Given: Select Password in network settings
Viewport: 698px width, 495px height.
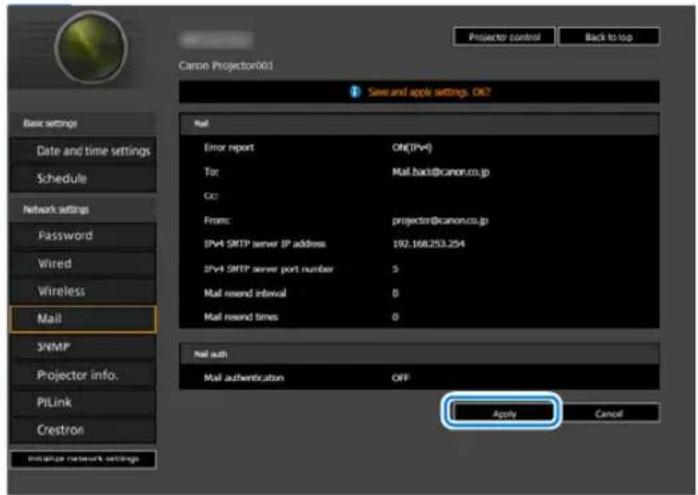Looking at the screenshot, I should 83,235.
